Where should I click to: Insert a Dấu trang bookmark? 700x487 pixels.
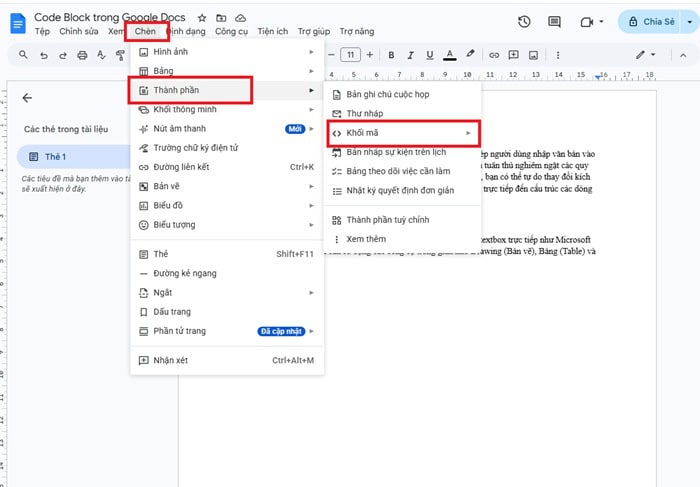coord(227,312)
